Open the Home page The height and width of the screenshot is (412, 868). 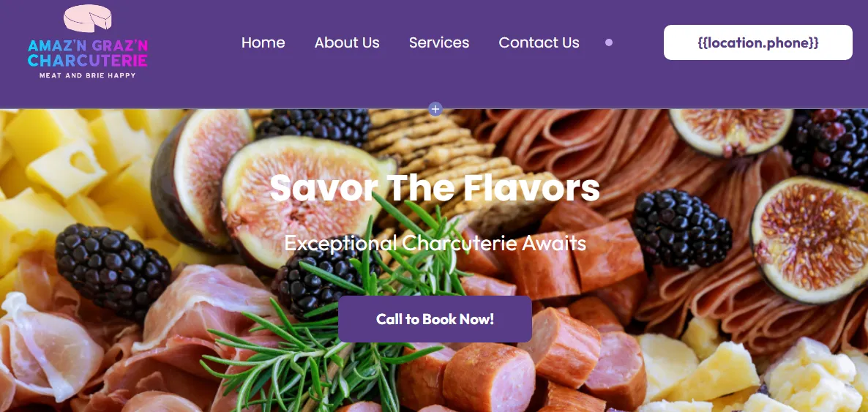[x=263, y=42]
